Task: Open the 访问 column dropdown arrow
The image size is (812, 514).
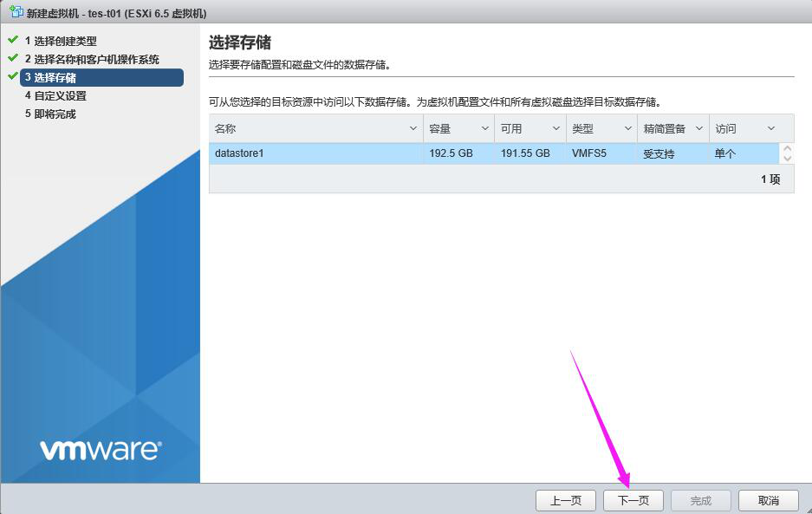Action: coord(771,128)
